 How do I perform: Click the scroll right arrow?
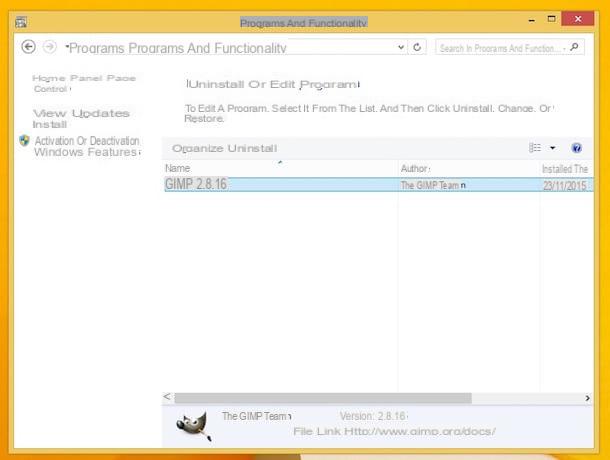[x=587, y=398]
